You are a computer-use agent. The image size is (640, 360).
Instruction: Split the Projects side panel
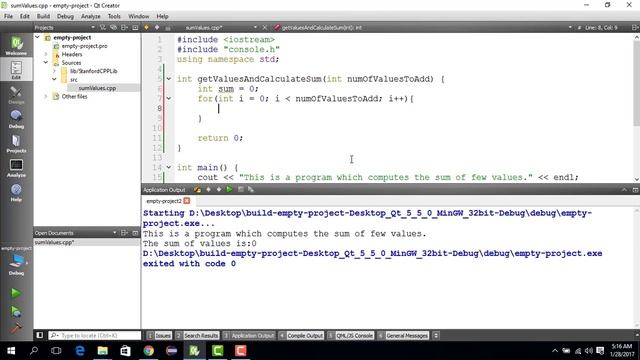(x=124, y=27)
